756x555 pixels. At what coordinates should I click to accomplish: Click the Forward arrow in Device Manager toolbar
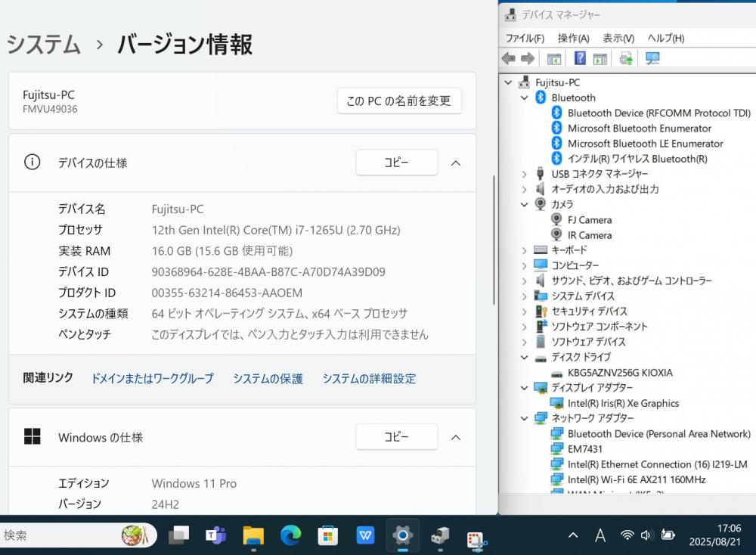[x=528, y=59]
